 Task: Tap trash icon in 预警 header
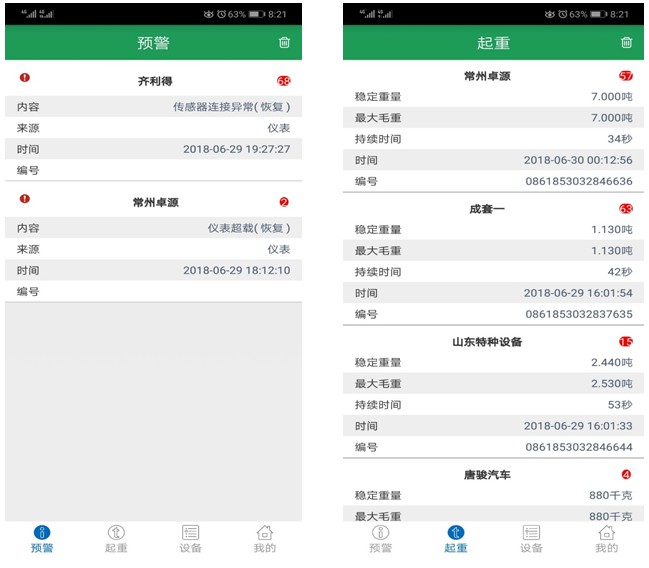(x=285, y=43)
